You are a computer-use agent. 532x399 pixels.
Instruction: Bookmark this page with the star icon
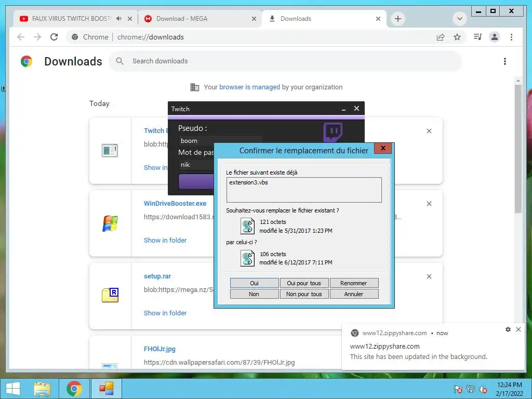coord(457,37)
